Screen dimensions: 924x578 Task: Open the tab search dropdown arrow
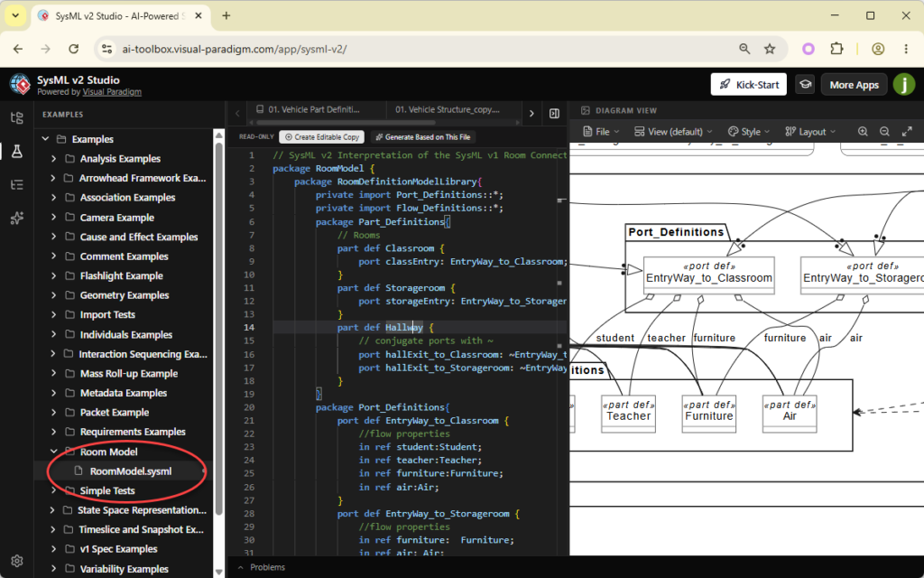click(x=15, y=16)
